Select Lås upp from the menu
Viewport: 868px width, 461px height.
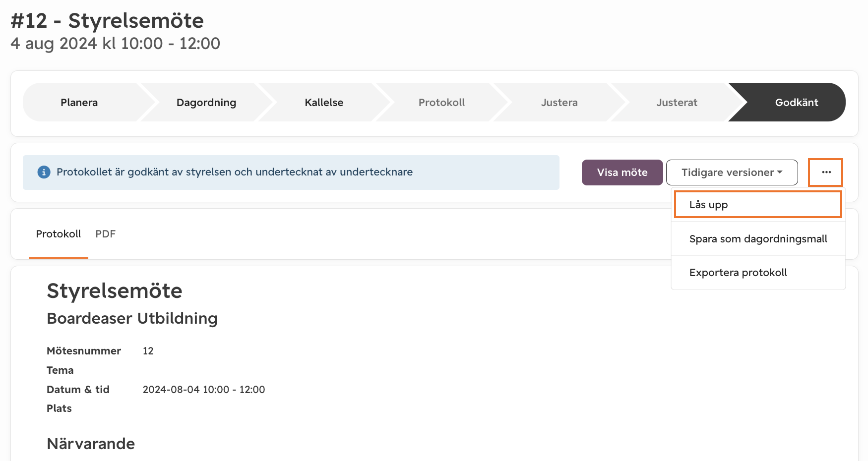[758, 205]
